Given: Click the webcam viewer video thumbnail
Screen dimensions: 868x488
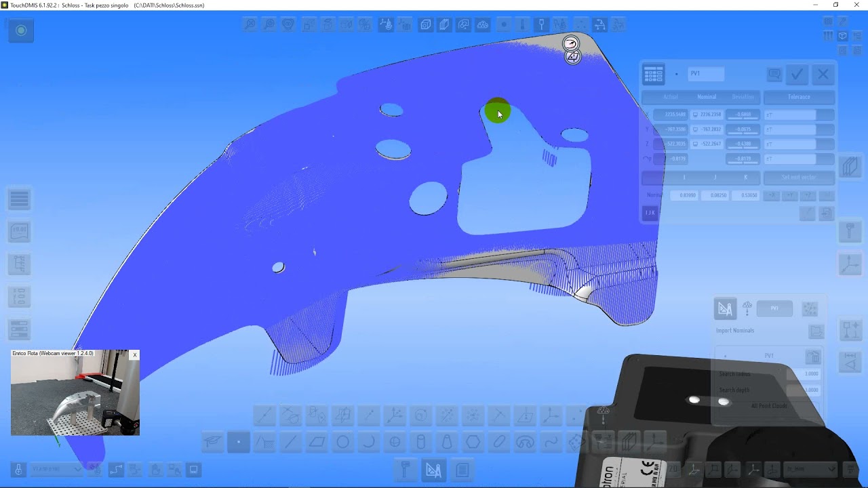Looking at the screenshot, I should (x=75, y=392).
